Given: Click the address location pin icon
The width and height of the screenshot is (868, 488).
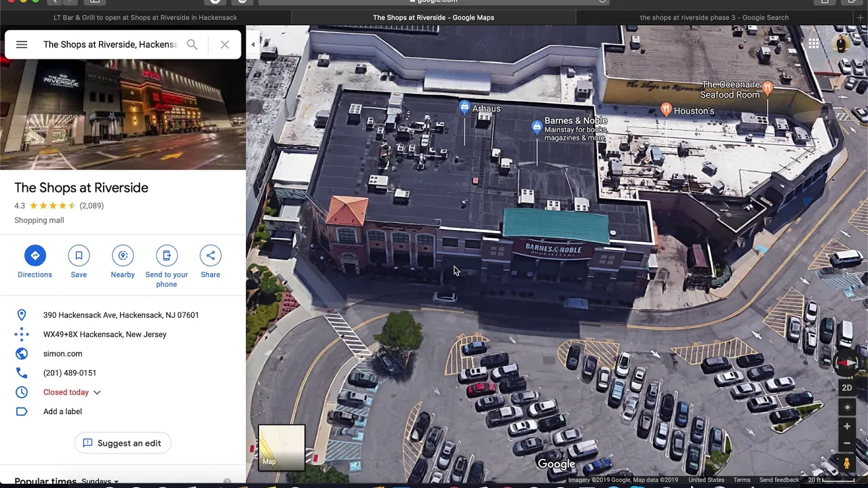Looking at the screenshot, I should 22,315.
